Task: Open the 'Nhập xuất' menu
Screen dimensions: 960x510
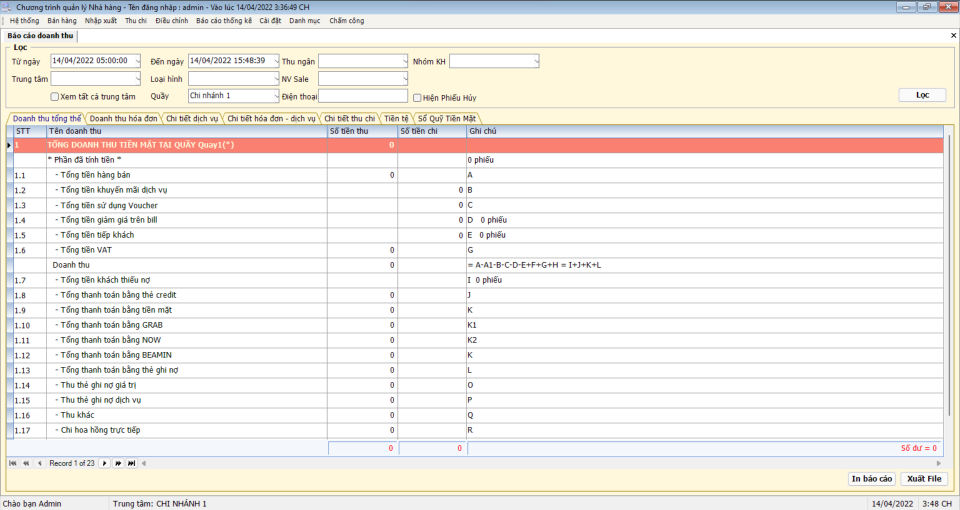Action: [100, 21]
